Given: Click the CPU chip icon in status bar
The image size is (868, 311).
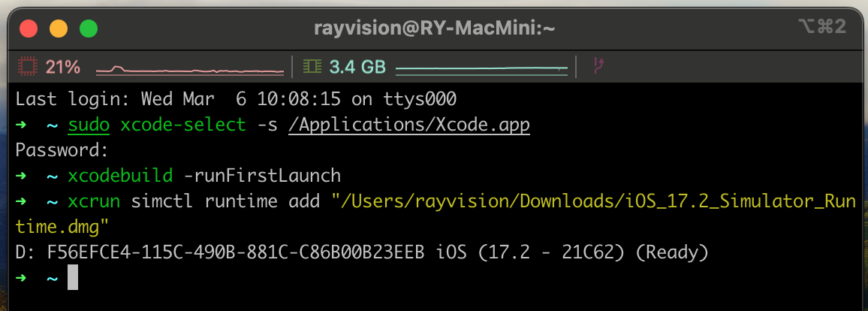Looking at the screenshot, I should pos(28,67).
